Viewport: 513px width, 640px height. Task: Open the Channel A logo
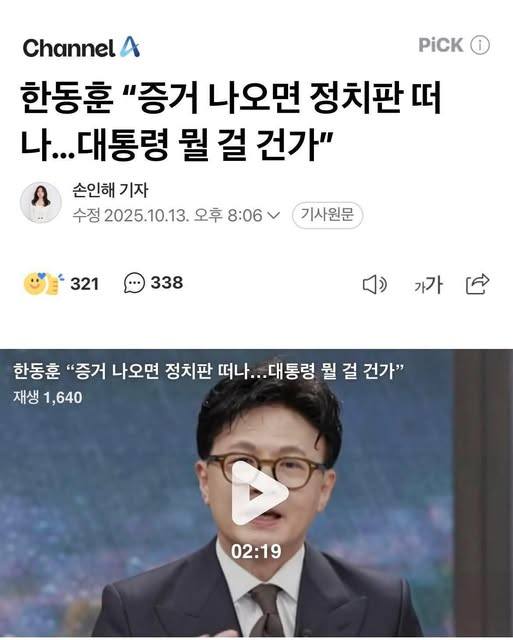[81, 47]
